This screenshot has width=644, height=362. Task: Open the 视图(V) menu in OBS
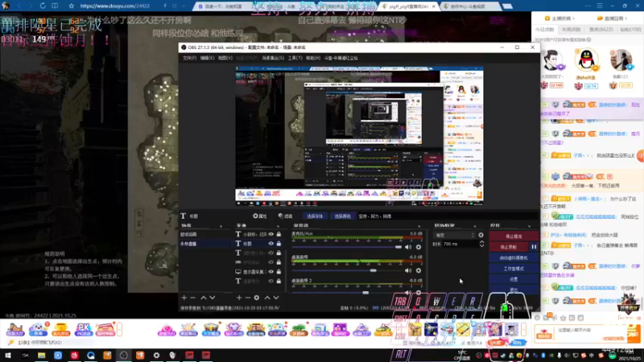[225, 58]
